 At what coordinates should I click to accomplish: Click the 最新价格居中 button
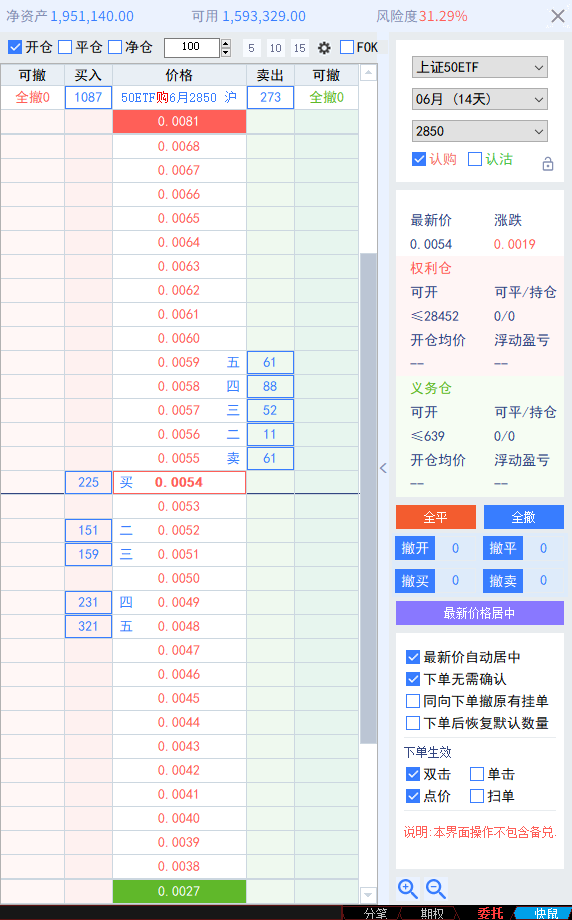pos(480,613)
